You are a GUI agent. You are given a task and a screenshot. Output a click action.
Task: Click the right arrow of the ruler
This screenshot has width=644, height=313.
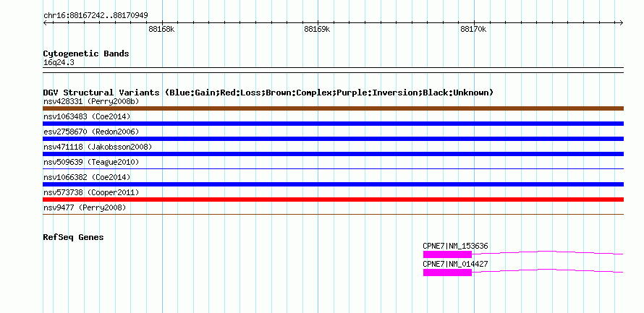622,22
